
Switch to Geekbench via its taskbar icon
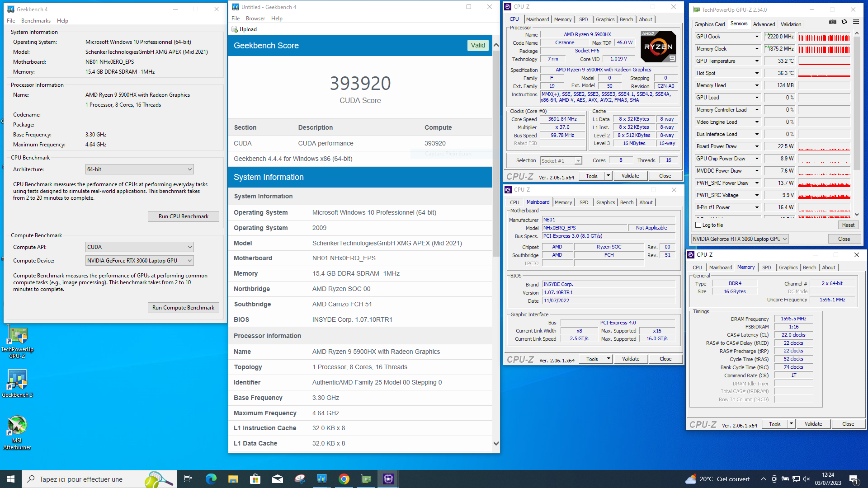coord(322,479)
